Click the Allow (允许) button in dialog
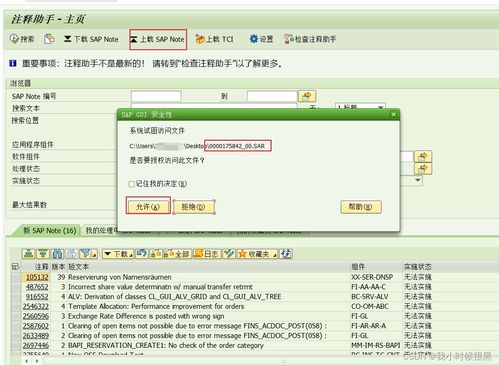Image resolution: width=499 pixels, height=365 pixels. point(148,207)
